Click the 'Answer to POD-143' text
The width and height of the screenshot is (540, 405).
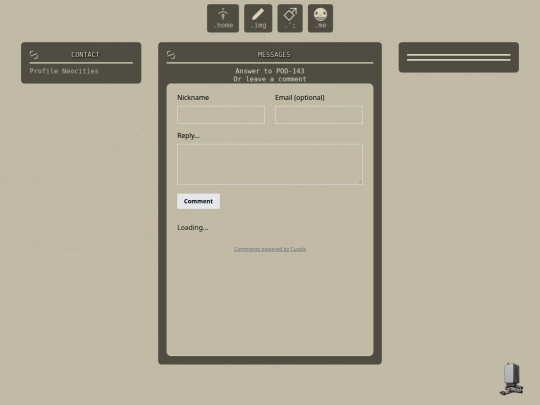(x=270, y=71)
